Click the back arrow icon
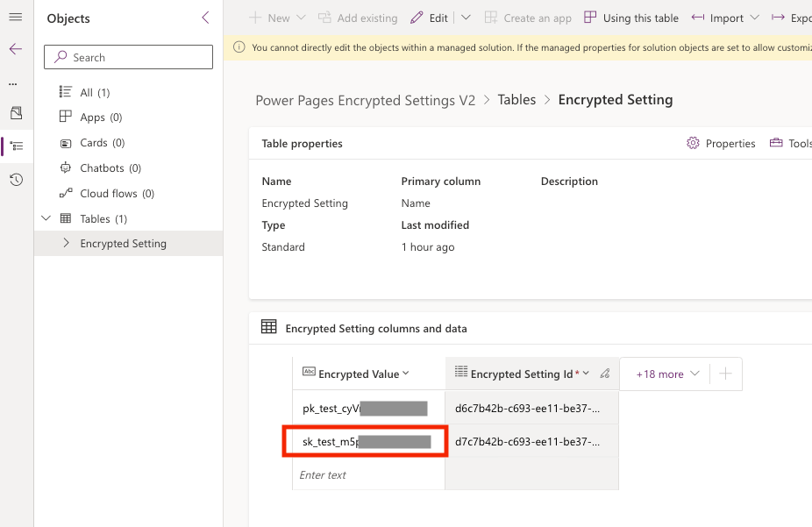This screenshot has height=527, width=812. click(x=15, y=49)
